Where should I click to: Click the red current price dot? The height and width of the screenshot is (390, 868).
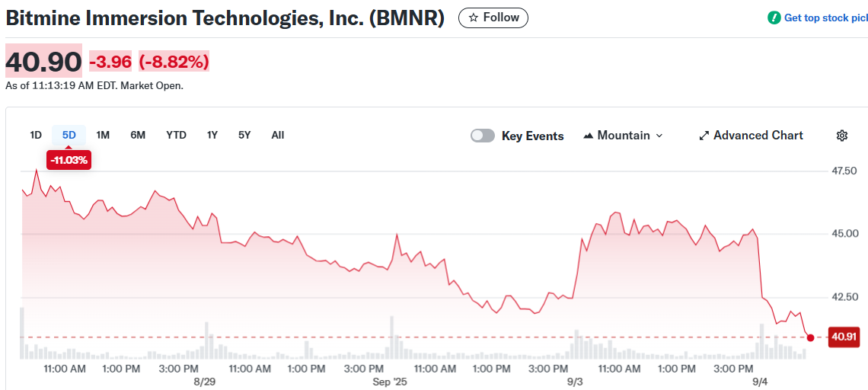[810, 337]
